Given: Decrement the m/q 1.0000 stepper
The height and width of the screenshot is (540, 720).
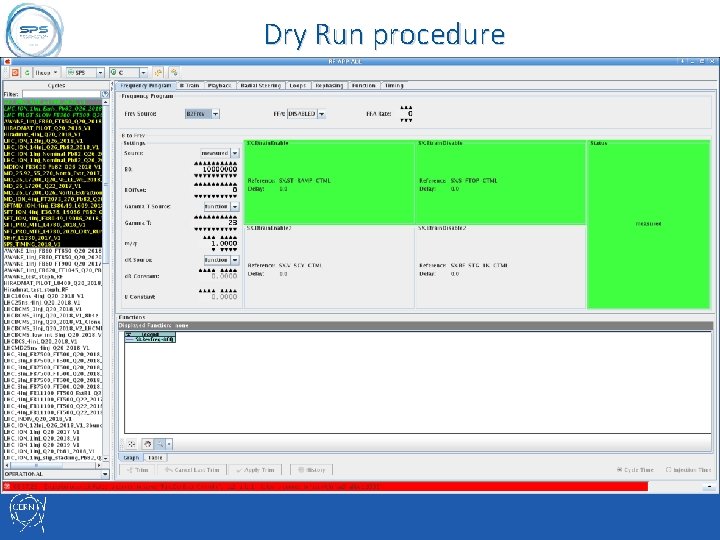Looking at the screenshot, I should click(x=225, y=250).
